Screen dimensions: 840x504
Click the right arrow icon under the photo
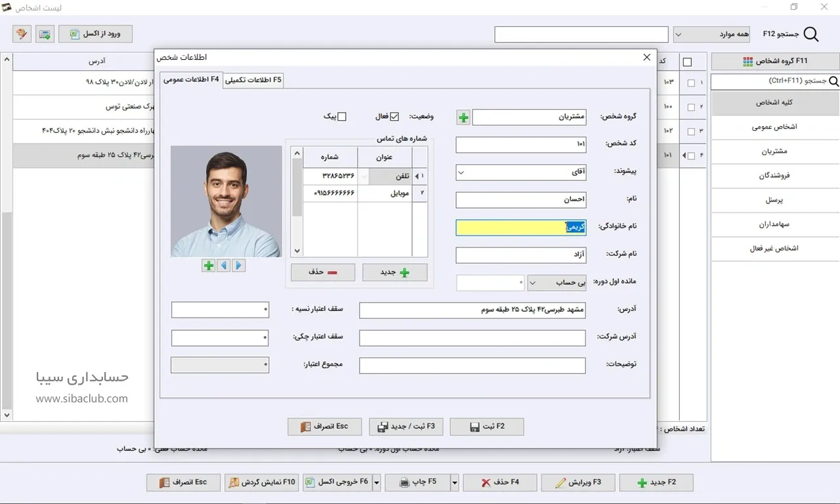point(238,266)
